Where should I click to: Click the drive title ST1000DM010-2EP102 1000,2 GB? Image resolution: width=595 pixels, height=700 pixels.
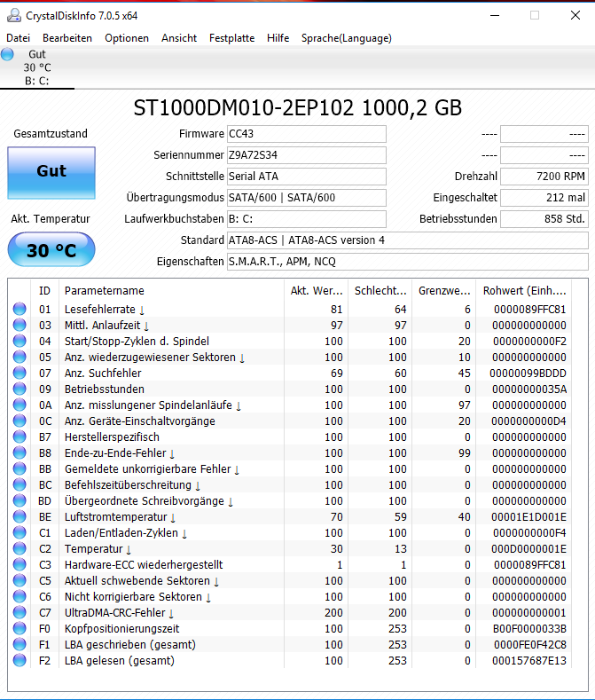pos(297,108)
